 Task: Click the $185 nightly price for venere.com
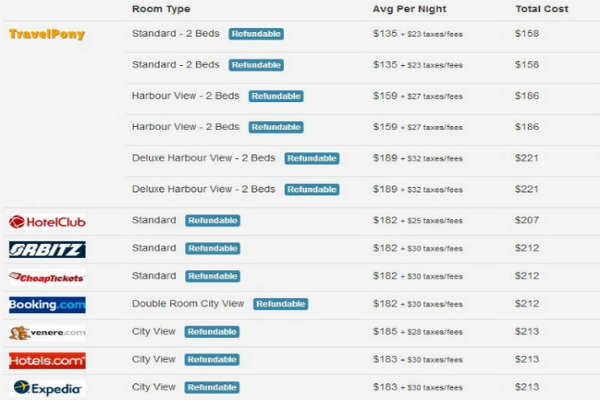coord(386,332)
